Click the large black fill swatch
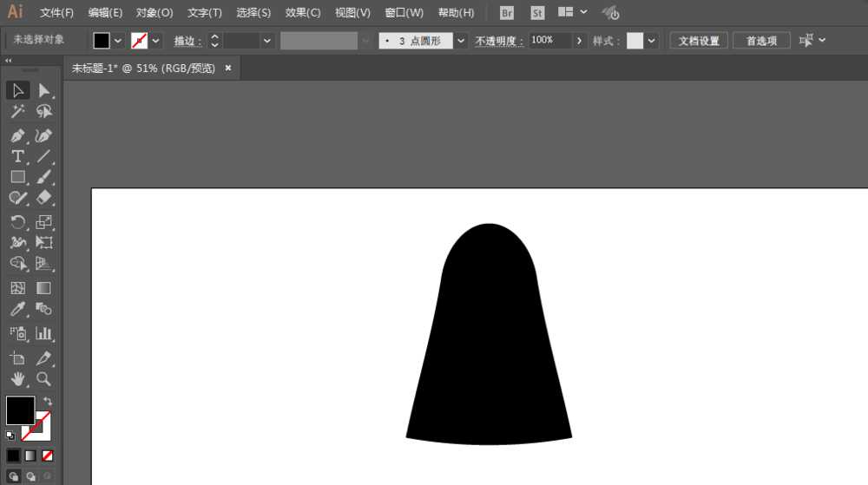This screenshot has width=868, height=485. (20, 410)
